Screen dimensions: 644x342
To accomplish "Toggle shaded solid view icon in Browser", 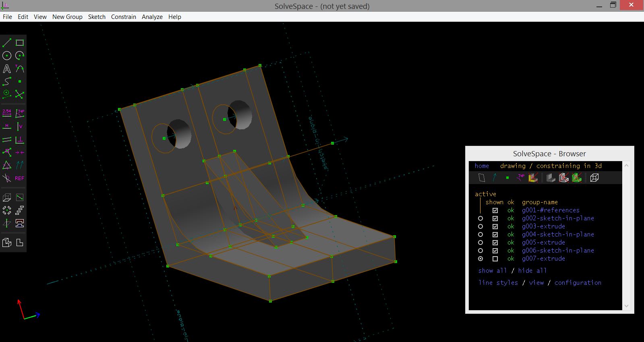I will pos(551,178).
